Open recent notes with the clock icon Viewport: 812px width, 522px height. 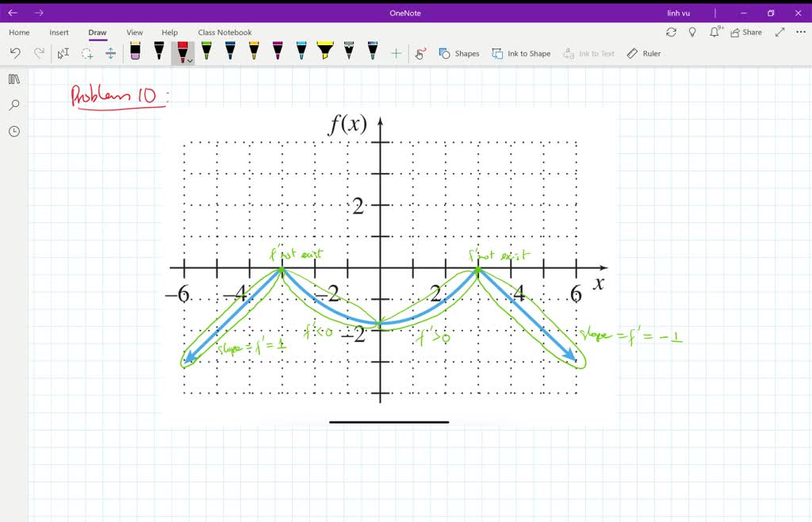tap(13, 131)
